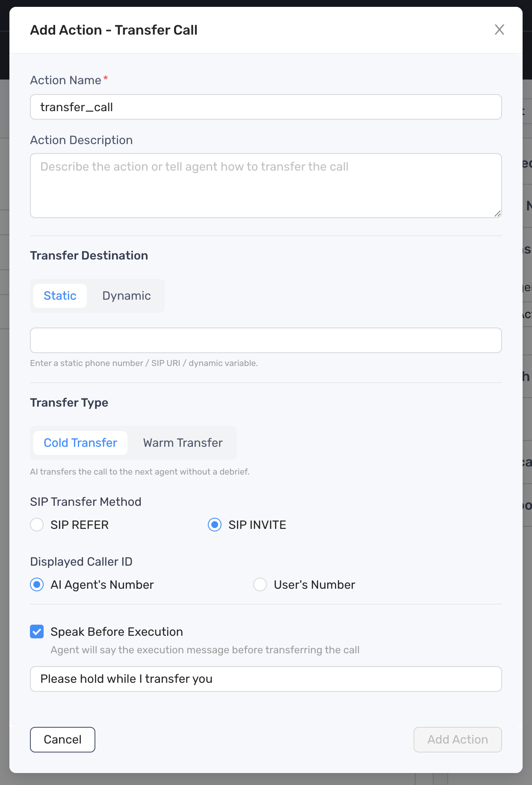Click into the Action Description textarea

(x=266, y=186)
